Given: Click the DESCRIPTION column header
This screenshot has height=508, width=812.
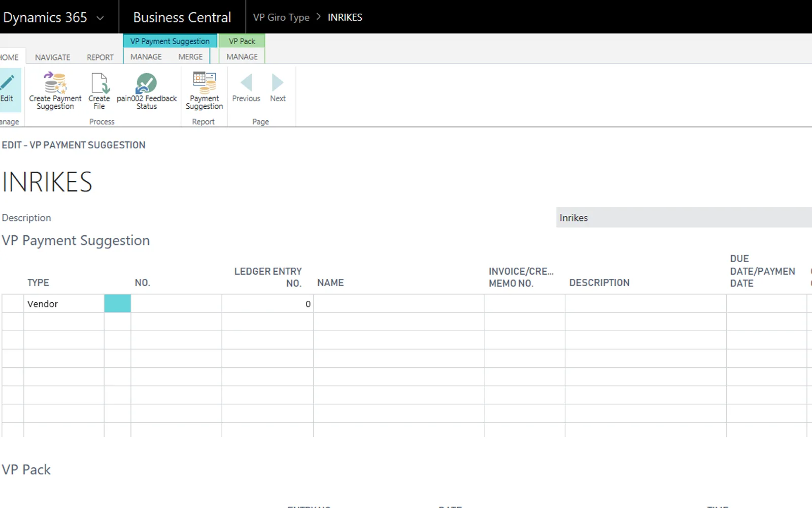Looking at the screenshot, I should click(599, 282).
